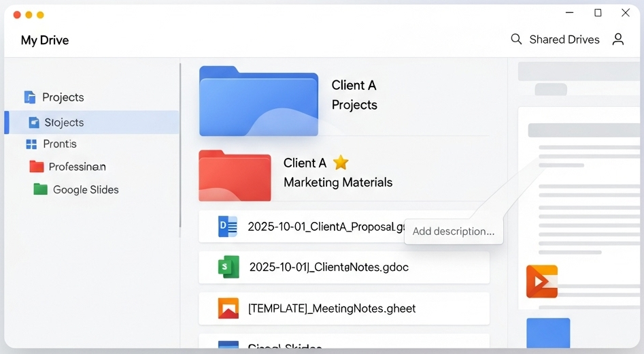
Task: Open Shared Drives
Action: 564,39
